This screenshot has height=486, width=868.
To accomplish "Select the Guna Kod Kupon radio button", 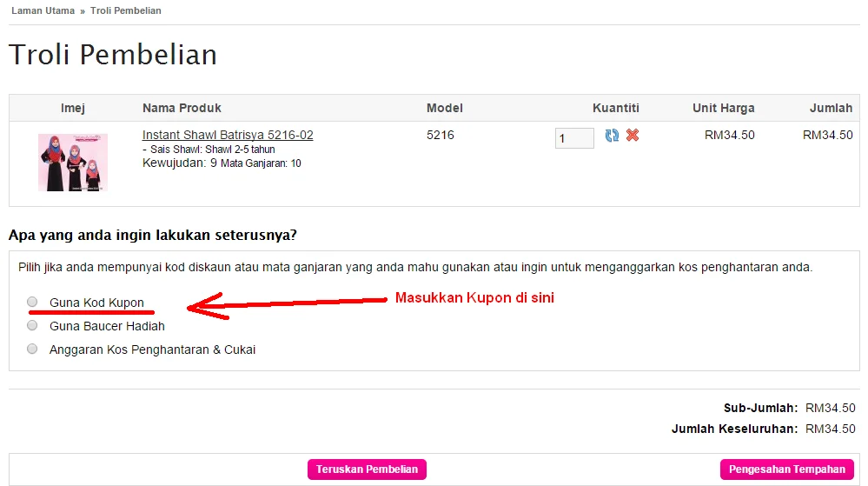I will 32,302.
